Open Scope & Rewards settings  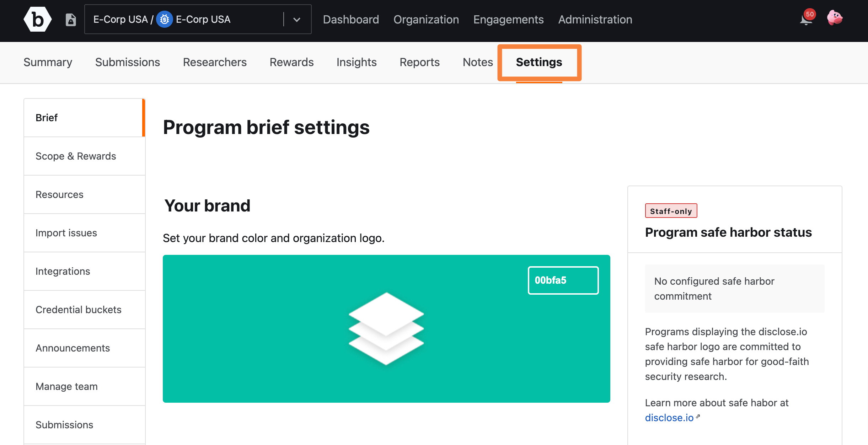(x=84, y=156)
